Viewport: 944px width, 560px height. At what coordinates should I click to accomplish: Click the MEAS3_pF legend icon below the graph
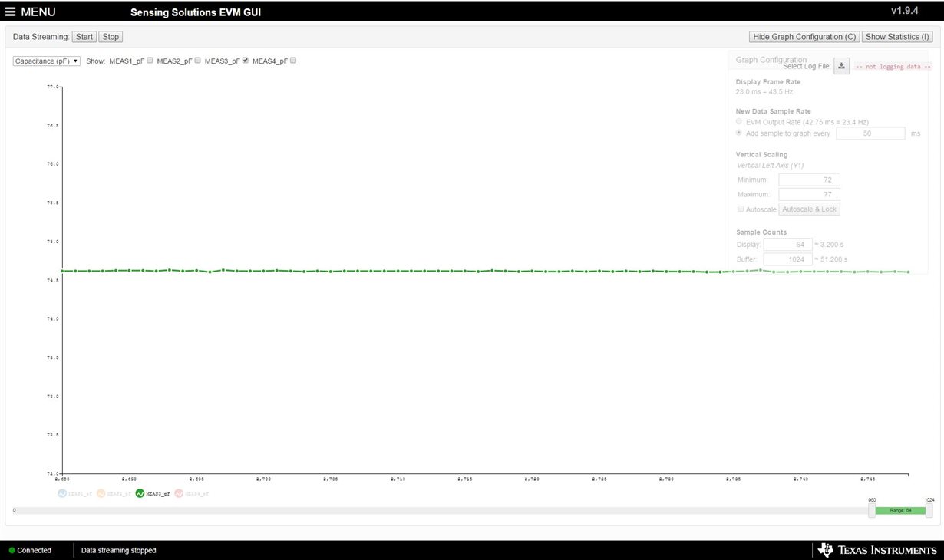[140, 493]
